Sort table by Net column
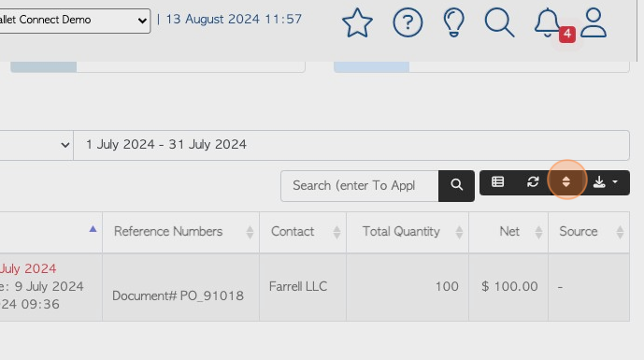This screenshot has height=360, width=644. tap(508, 232)
